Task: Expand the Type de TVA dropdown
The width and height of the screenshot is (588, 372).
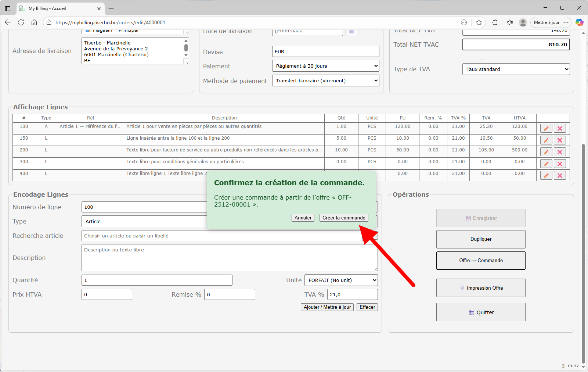Action: [516, 69]
